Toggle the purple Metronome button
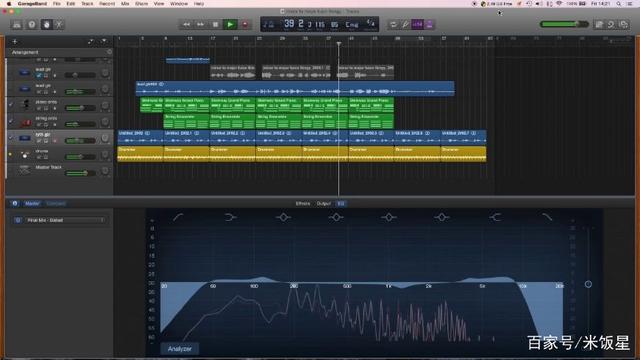640x360 pixels. coord(429,24)
